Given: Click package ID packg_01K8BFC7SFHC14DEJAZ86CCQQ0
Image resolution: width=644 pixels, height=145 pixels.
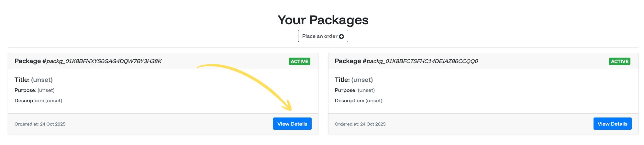Looking at the screenshot, I should click(x=422, y=61).
